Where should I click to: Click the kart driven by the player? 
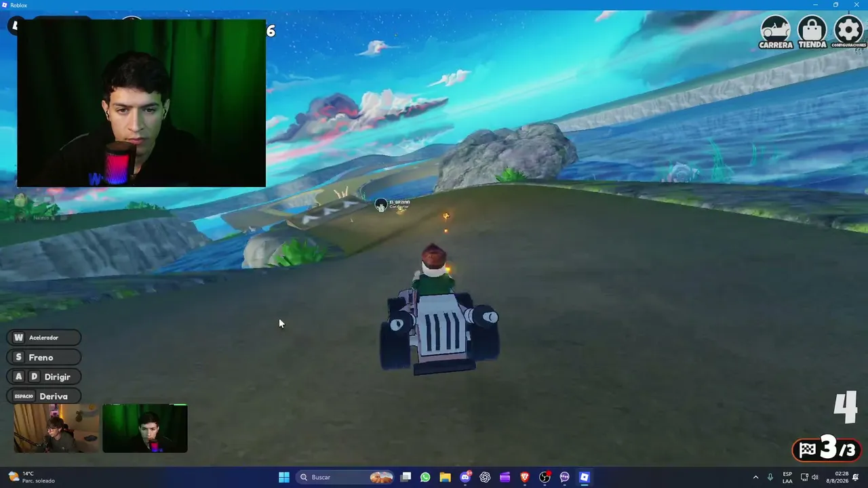[x=439, y=331]
